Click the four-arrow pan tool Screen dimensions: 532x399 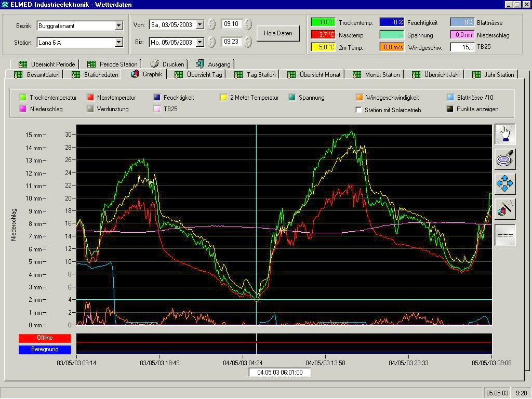tap(505, 183)
